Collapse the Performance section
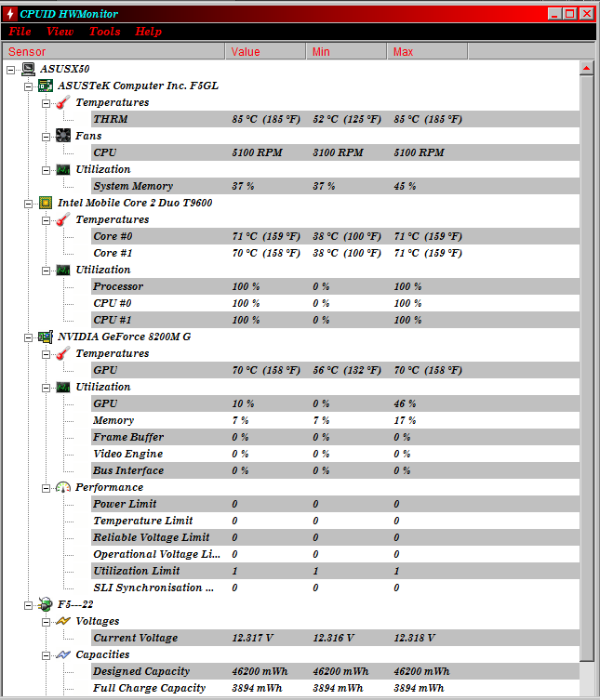 point(46,488)
